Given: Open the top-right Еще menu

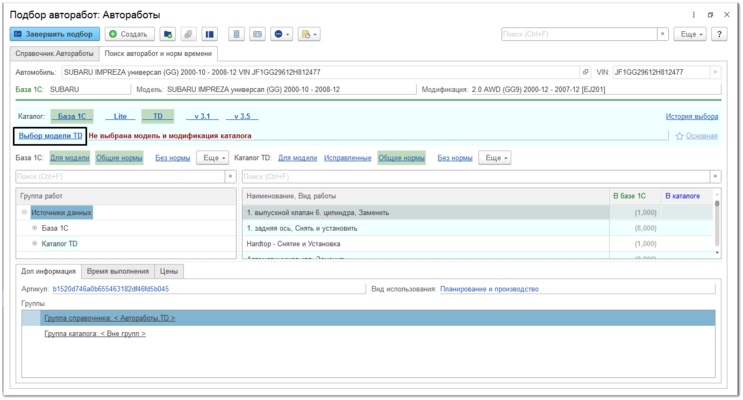Looking at the screenshot, I should pos(690,34).
